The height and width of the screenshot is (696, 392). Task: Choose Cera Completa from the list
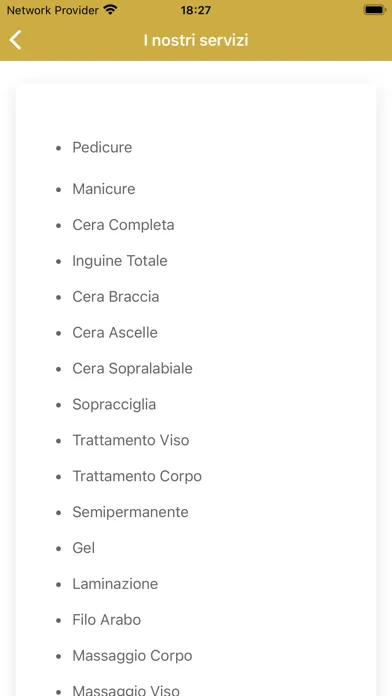[x=123, y=225]
